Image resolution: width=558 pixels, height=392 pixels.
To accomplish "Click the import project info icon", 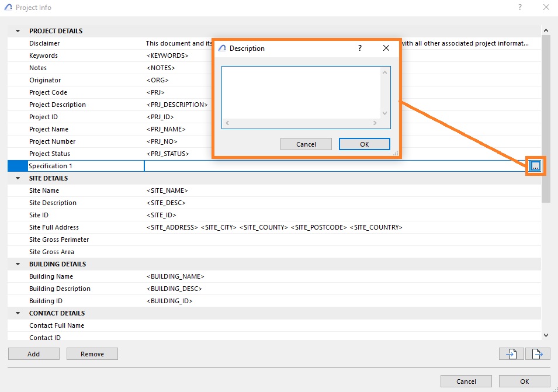I will click(x=511, y=354).
